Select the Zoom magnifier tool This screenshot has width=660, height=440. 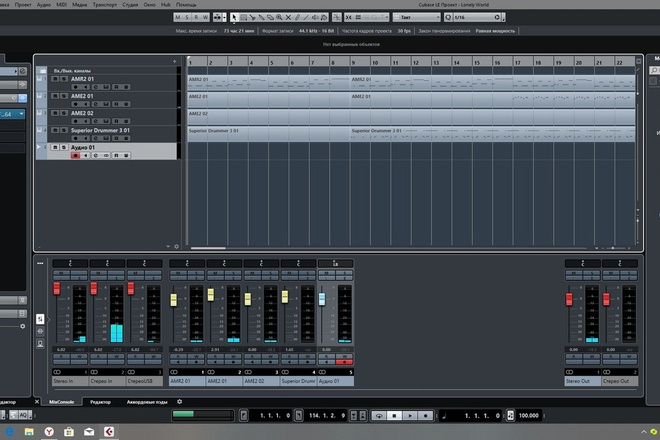coord(279,17)
